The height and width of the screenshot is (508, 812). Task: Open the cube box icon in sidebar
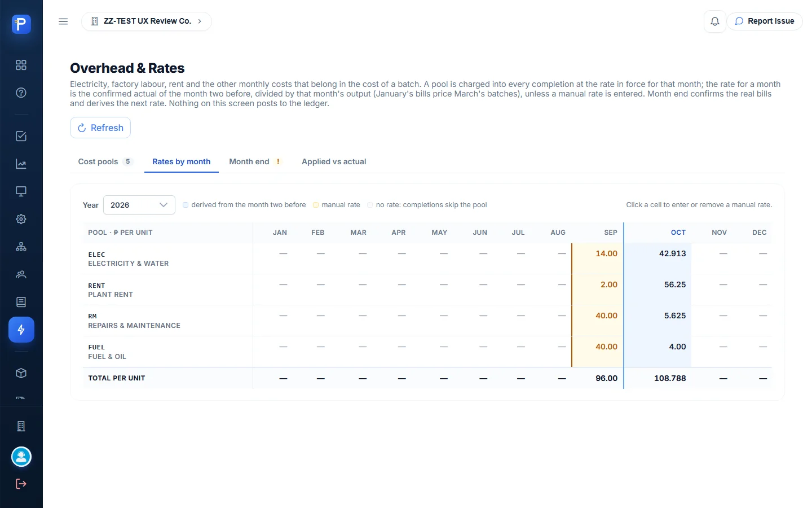(x=21, y=373)
